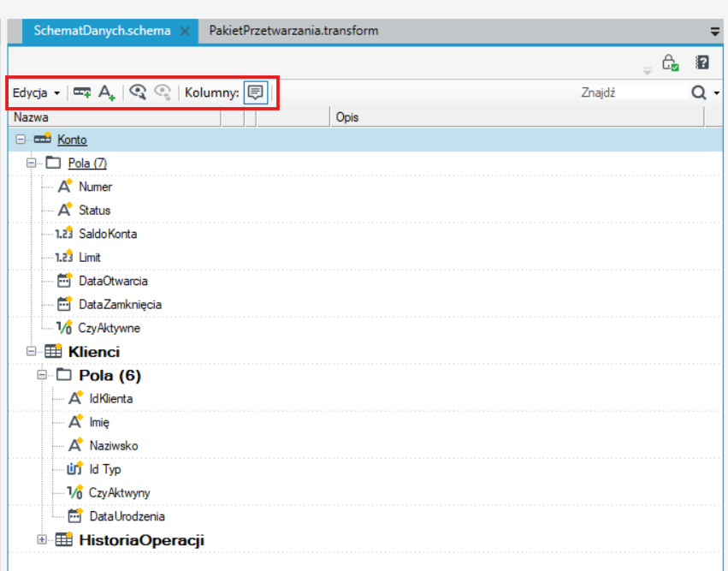Click the text icon beside Numer
The height and width of the screenshot is (571, 728).
click(x=64, y=186)
